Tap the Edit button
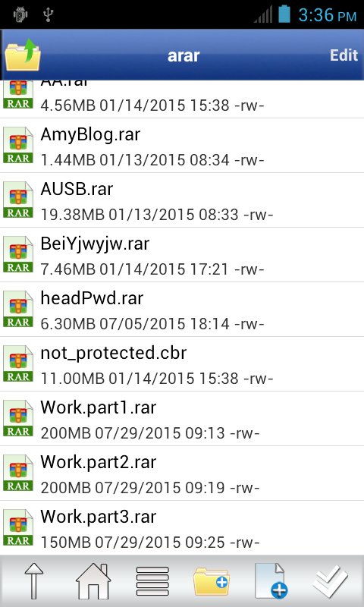This screenshot has width=364, height=607. point(344,55)
